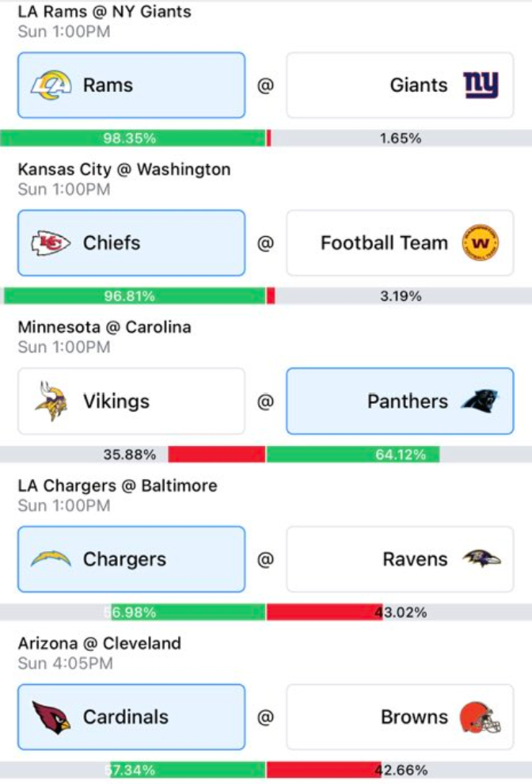Click the Washington Football Team logo
This screenshot has height=784, width=532.
click(x=480, y=243)
